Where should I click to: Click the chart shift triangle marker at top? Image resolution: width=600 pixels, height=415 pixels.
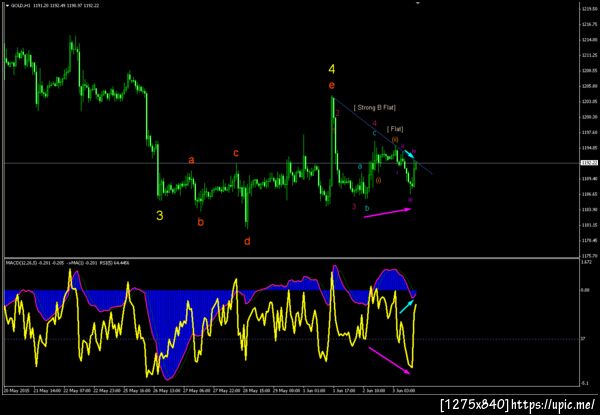coord(418,3)
